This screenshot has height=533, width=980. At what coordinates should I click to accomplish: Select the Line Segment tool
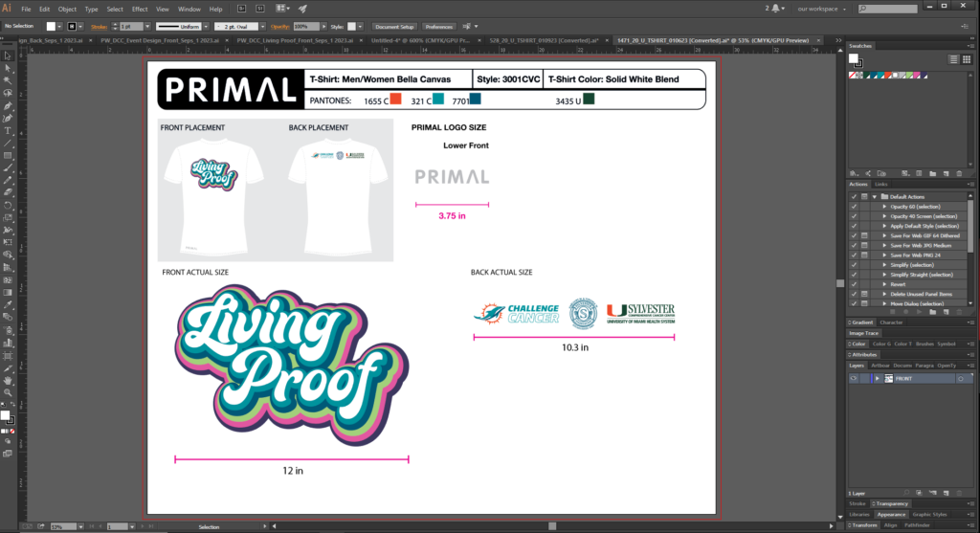[8, 144]
